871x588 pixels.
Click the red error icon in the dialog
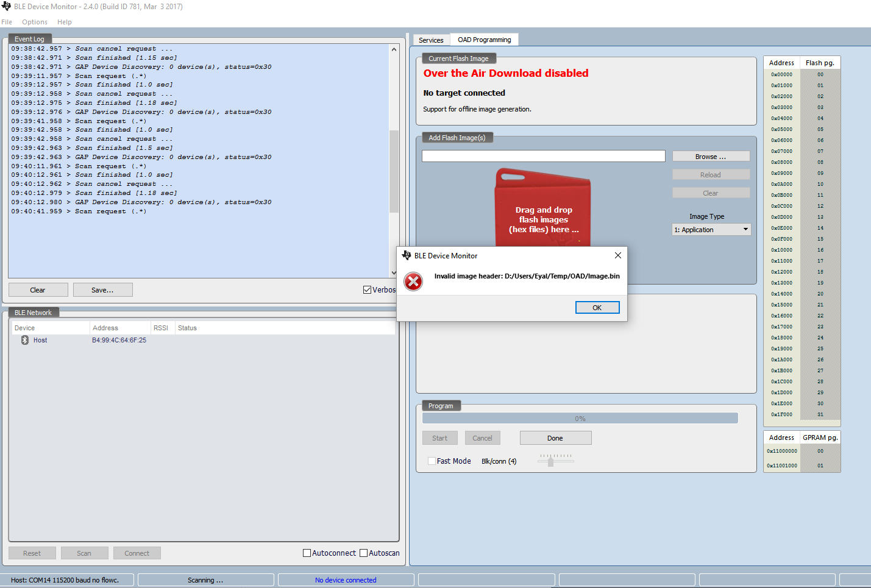413,281
